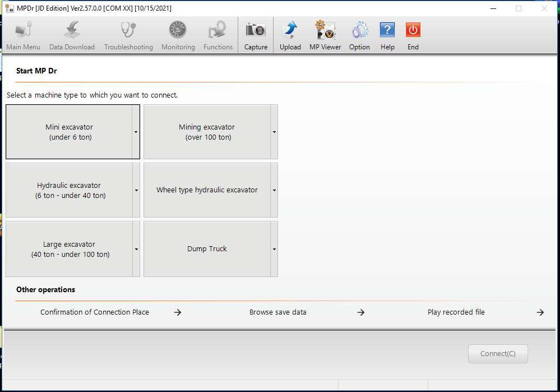The image size is (560, 392).
Task: Click the Connect(C) button
Action: pos(498,354)
